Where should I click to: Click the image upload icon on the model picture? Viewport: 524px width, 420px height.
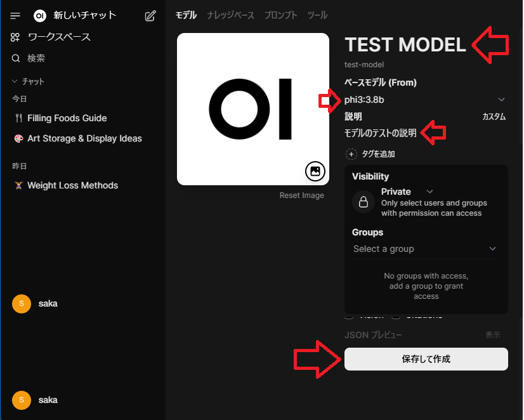(x=315, y=171)
